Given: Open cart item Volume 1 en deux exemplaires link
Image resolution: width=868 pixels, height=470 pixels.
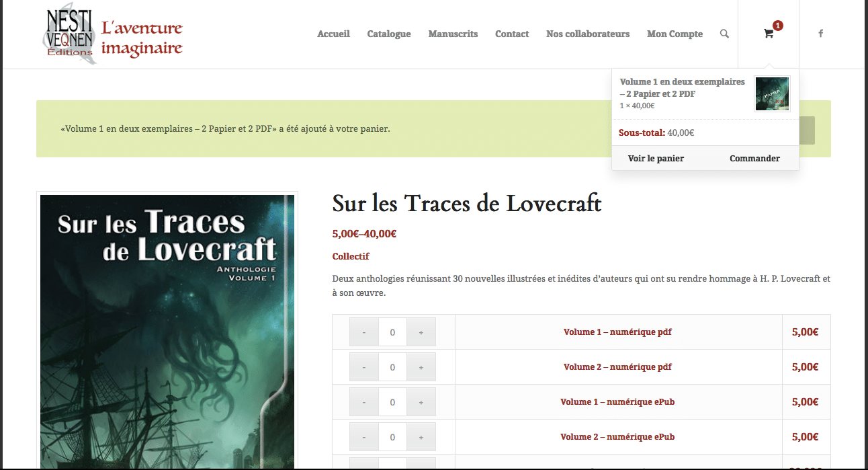Looking at the screenshot, I should [682, 87].
